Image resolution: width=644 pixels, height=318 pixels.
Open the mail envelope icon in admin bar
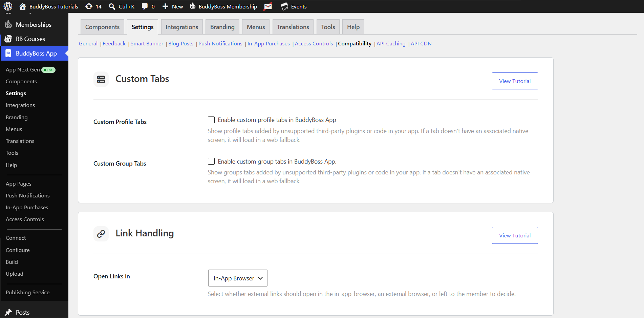[x=268, y=6]
